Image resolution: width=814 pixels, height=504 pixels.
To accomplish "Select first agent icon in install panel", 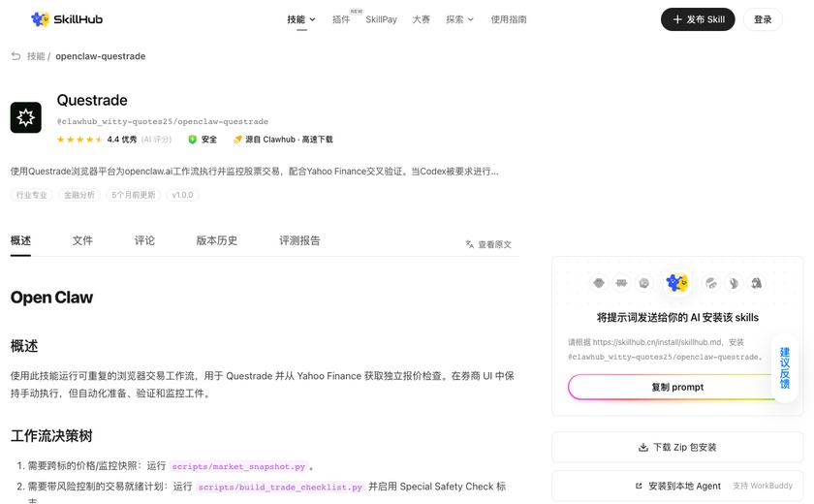I will (599, 283).
